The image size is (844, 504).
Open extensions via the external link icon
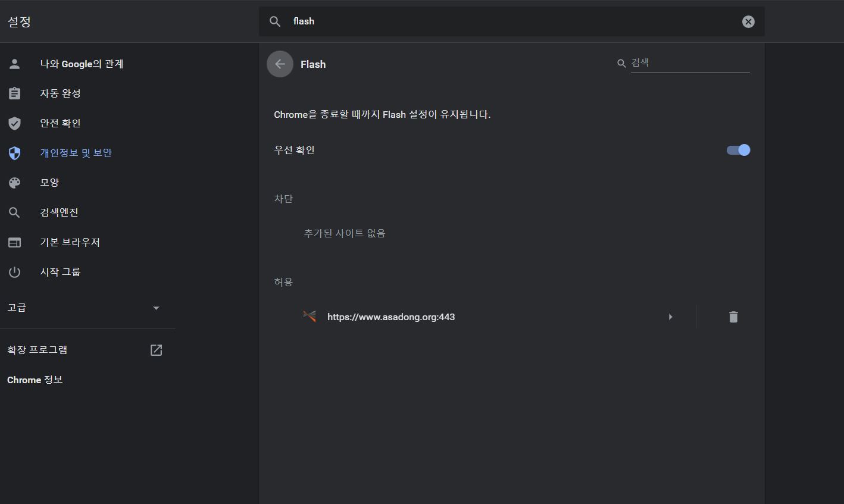pos(156,350)
